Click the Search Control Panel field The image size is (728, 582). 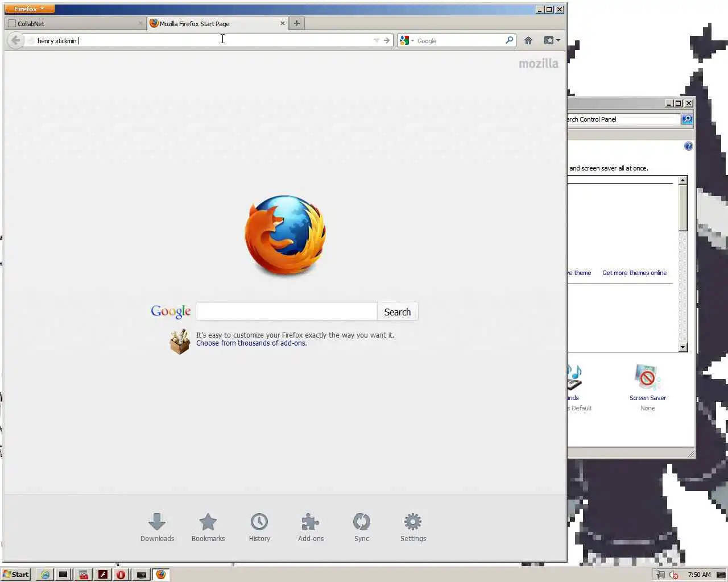click(x=623, y=119)
